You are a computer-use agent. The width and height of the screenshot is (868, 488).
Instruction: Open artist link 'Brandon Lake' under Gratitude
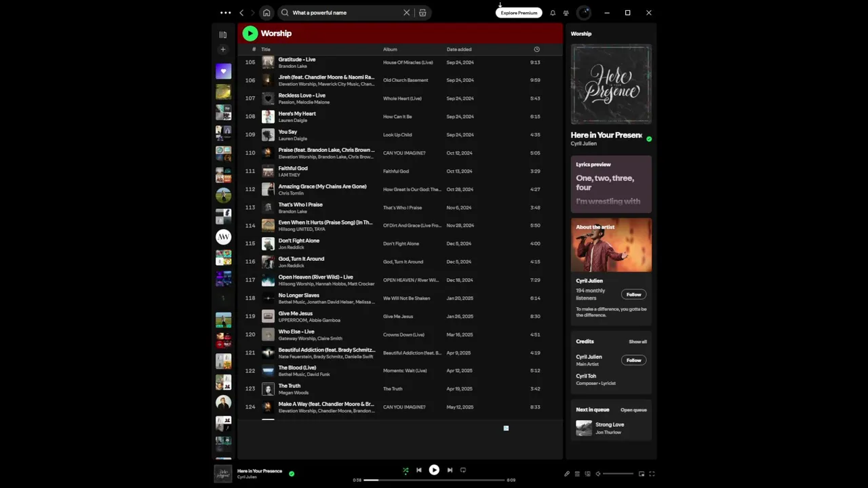tap(292, 66)
